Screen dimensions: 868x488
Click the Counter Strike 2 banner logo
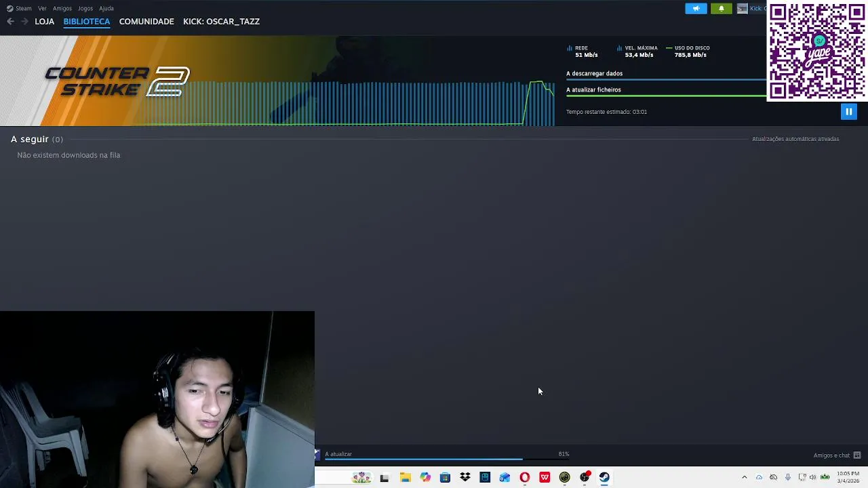[x=117, y=81]
